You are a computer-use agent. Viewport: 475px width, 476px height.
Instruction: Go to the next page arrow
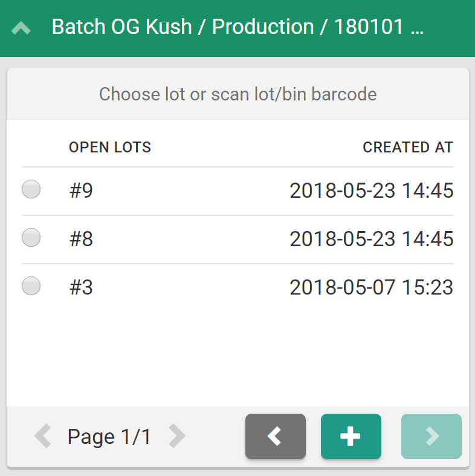coord(177,436)
